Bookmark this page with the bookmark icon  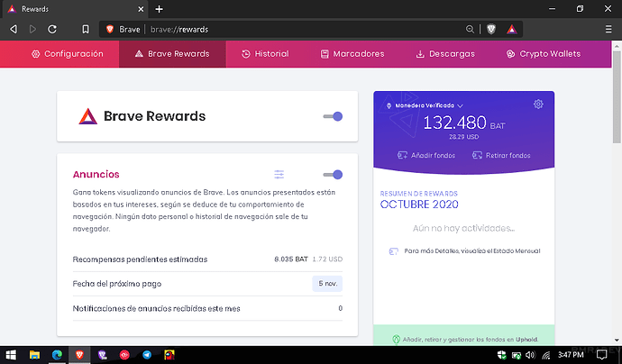86,30
